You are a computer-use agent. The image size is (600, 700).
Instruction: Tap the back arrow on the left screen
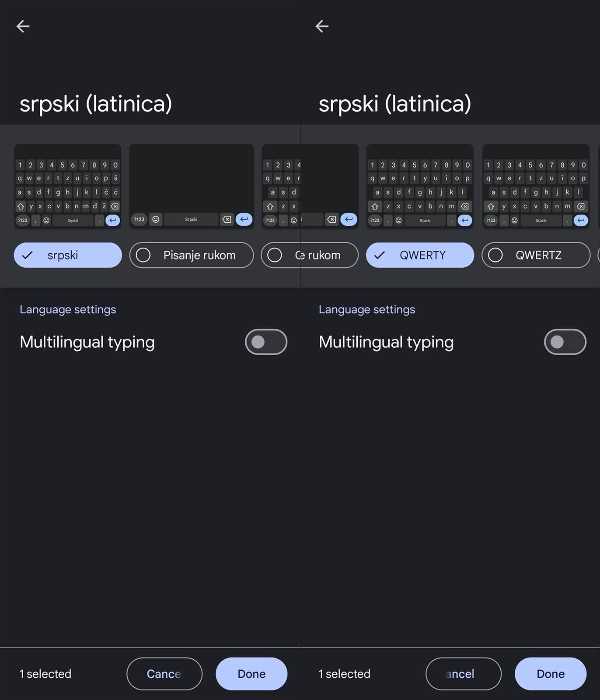pos(23,26)
